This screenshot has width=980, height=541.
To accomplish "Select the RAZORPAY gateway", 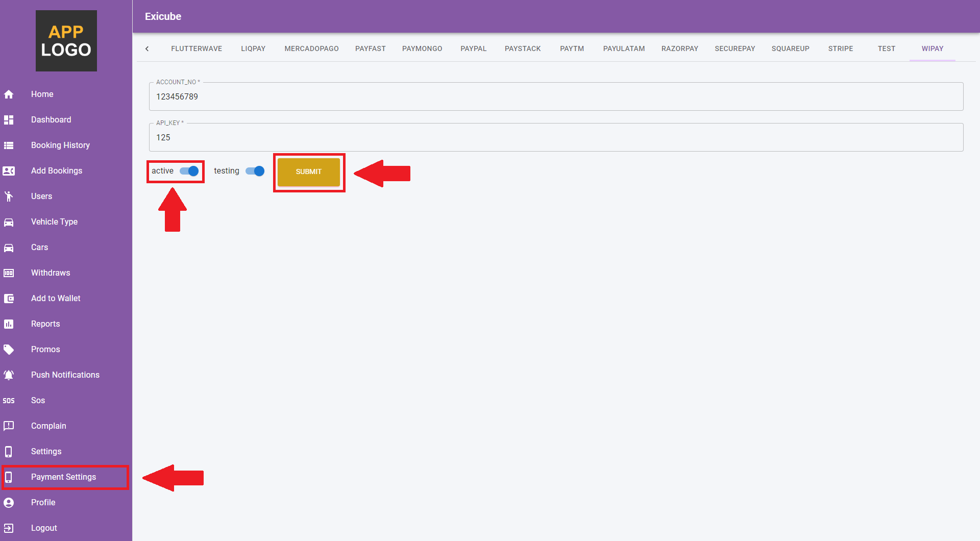I will [x=680, y=48].
